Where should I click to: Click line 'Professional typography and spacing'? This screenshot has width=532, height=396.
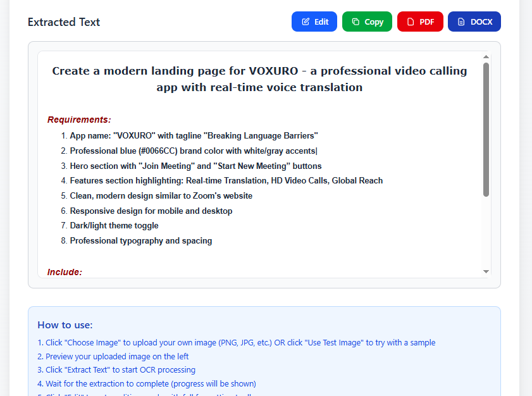[141, 240]
